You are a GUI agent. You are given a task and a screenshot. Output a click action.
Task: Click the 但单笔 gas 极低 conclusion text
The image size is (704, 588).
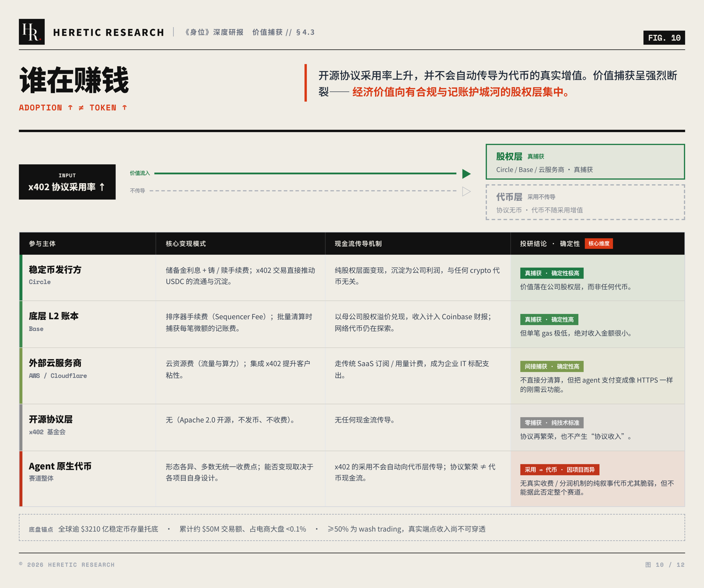click(577, 333)
